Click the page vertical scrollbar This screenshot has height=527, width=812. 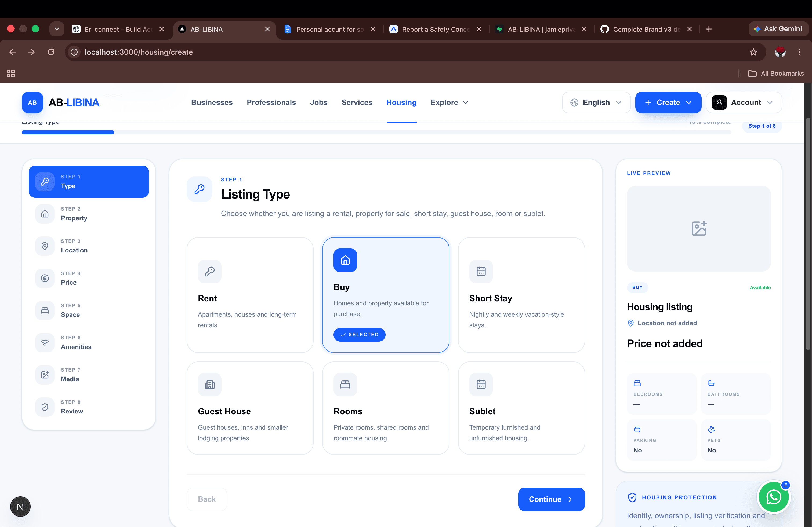coord(807,234)
